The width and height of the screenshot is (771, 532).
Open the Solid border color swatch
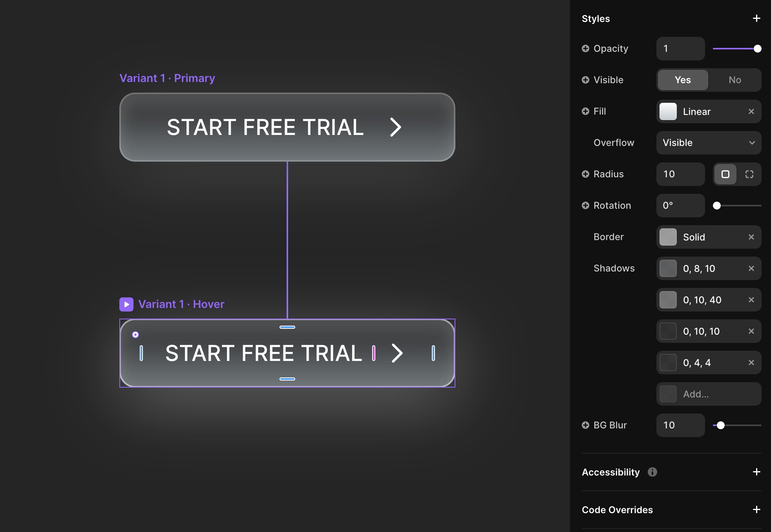668,237
